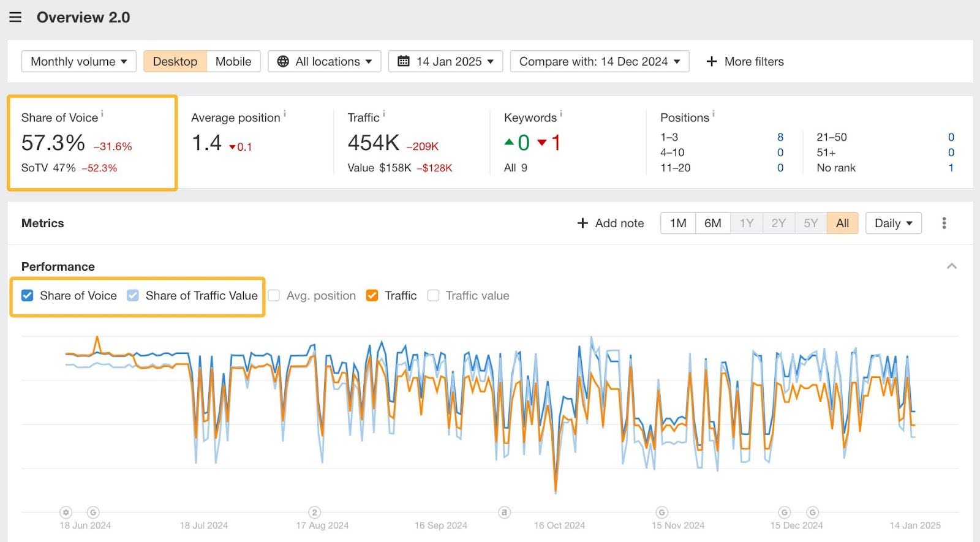980x542 pixels.
Task: Enable the Traffic value checkbox
Action: tap(433, 296)
